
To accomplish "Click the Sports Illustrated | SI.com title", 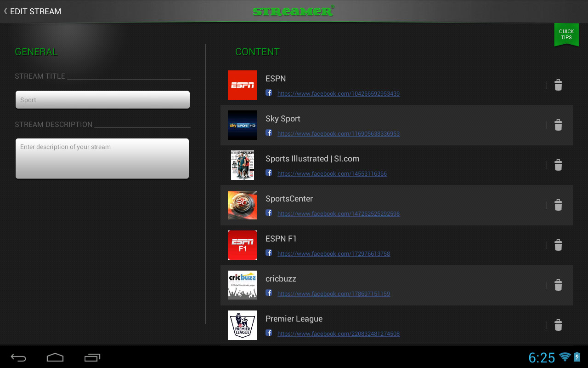I will click(312, 159).
